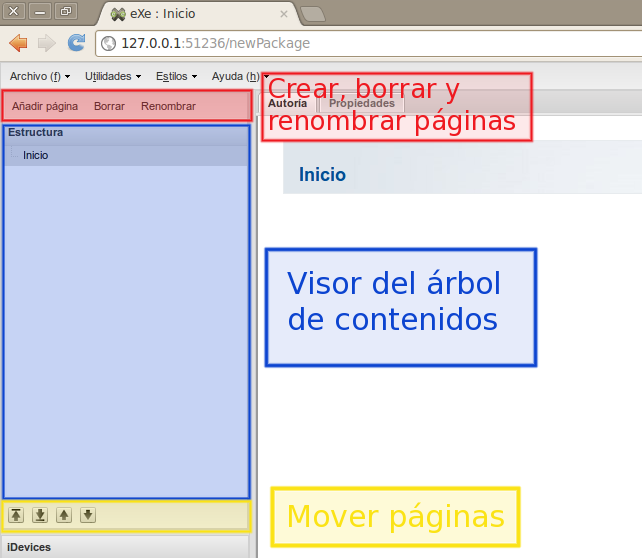642x558 pixels.
Task: Demote page with the down arrow icon
Action: [88, 515]
